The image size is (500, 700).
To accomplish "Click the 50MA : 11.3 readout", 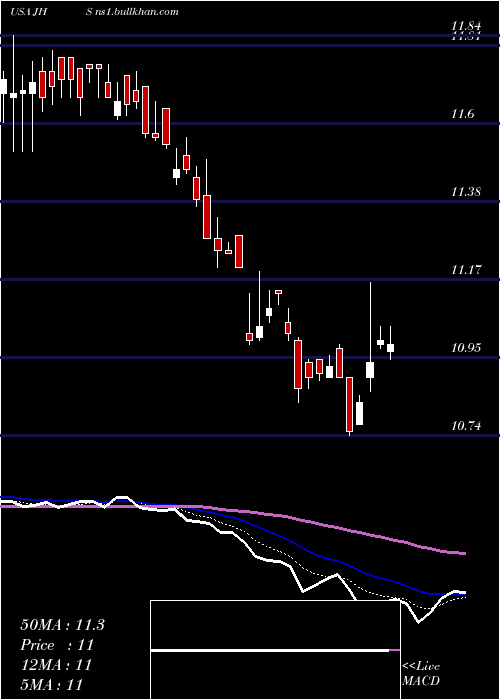I will point(62,625).
